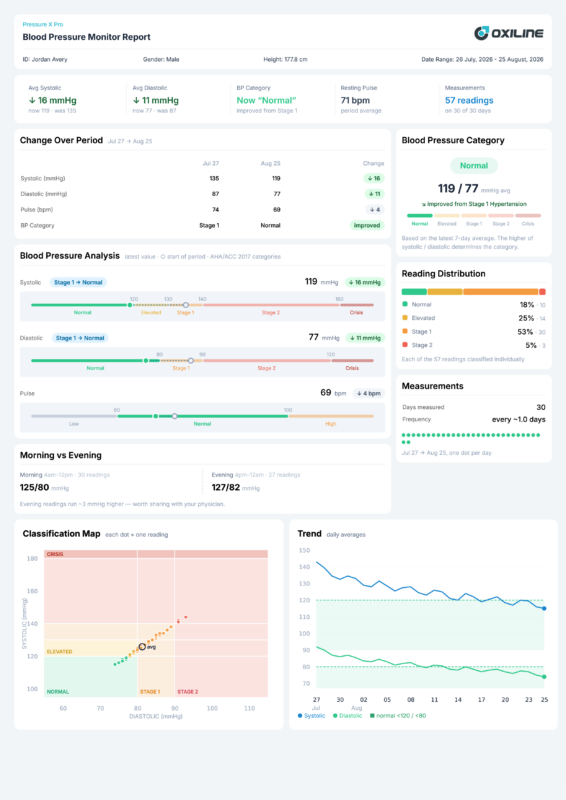Screen dimensions: 566x800
Task: Click the 'Height: 177.8 cm' field
Action: pyautogui.click(x=285, y=60)
